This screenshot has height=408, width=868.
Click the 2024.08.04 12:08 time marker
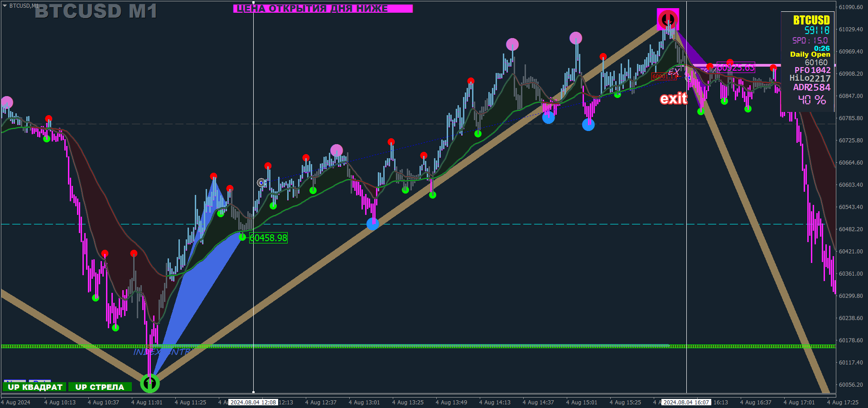253,402
